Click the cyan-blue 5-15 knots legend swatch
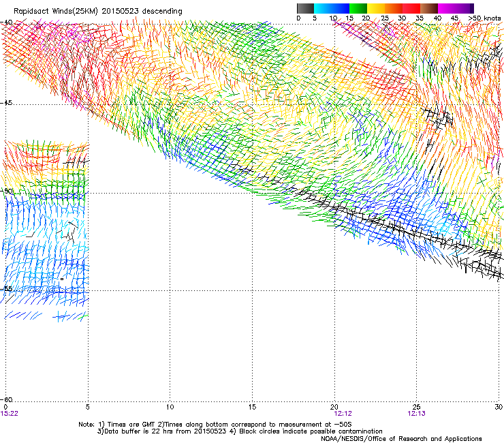 pyautogui.click(x=332, y=8)
